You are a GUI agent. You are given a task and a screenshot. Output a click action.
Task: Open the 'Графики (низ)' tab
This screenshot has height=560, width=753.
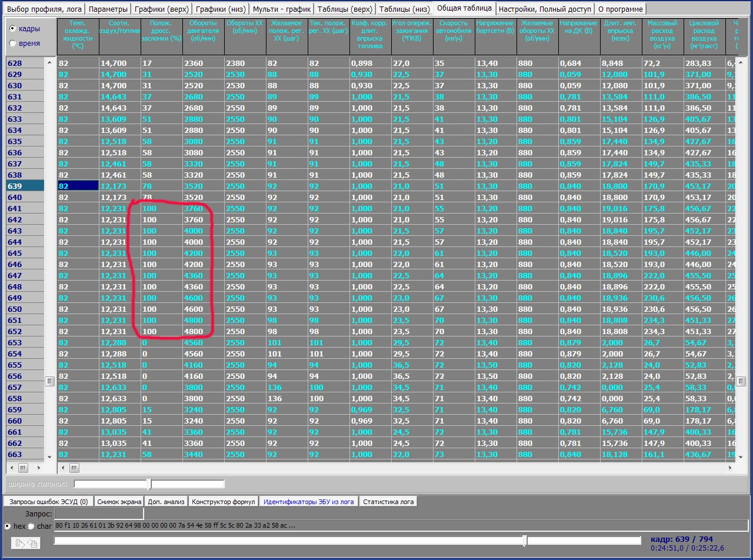(x=221, y=9)
